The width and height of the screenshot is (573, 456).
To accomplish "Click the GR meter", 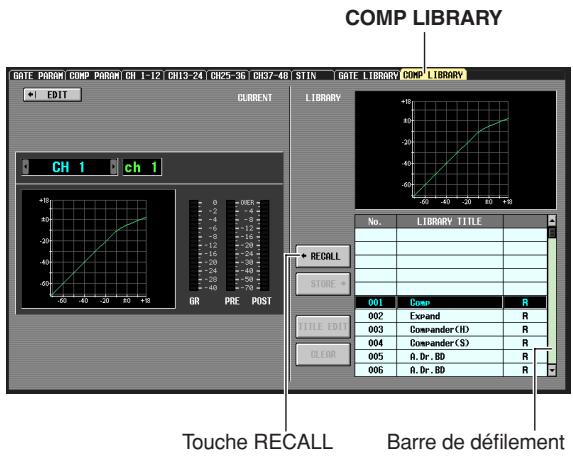I will coord(194,246).
